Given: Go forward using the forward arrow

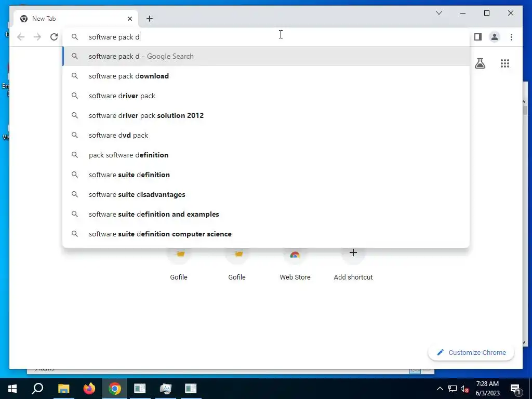Looking at the screenshot, I should 37,37.
